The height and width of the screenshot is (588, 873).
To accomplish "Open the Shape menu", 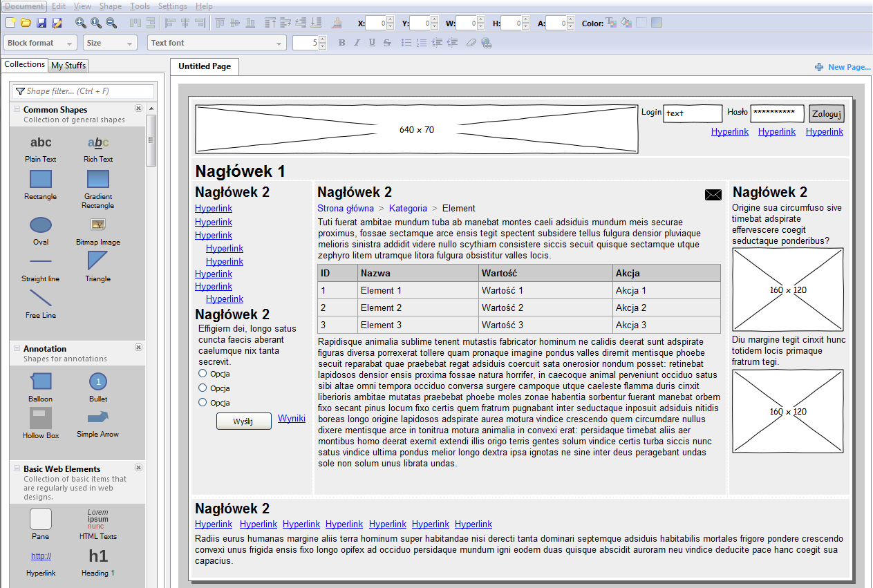I will tap(111, 6).
